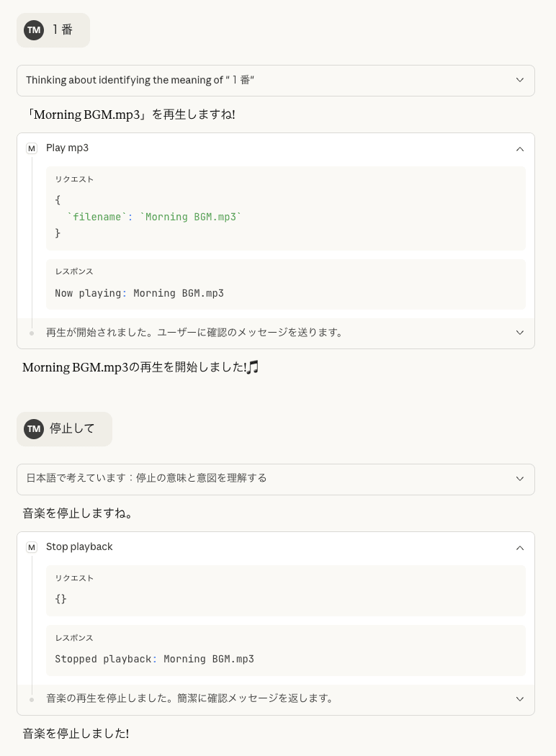Select the TM avatar next to "1番"
Screen dimensions: 556x756
pyautogui.click(x=34, y=30)
